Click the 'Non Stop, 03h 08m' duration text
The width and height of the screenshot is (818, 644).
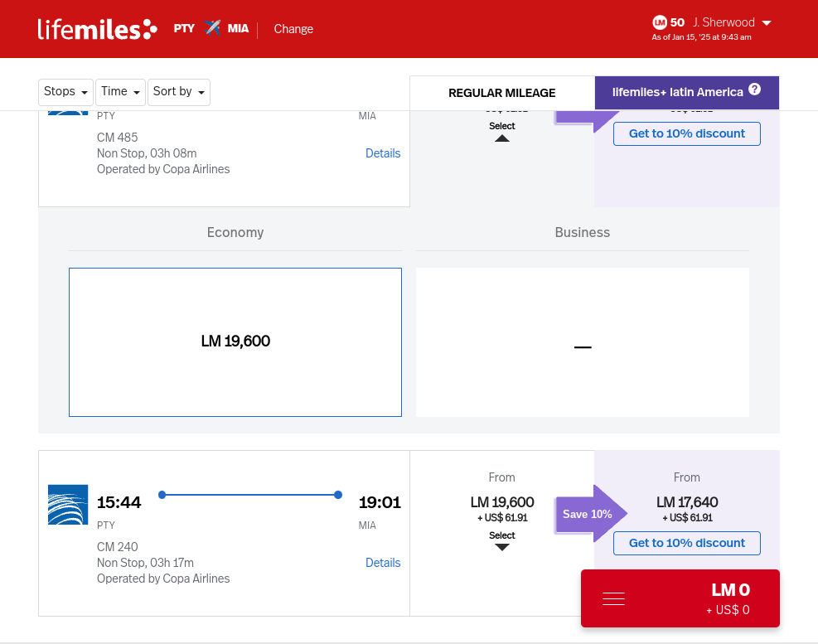(x=147, y=153)
